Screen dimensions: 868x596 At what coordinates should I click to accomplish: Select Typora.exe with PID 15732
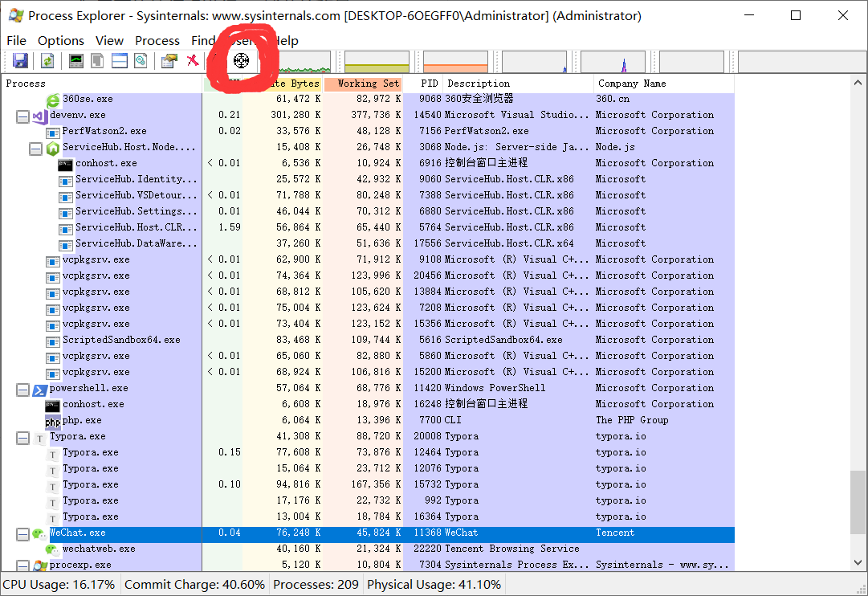tap(368, 484)
